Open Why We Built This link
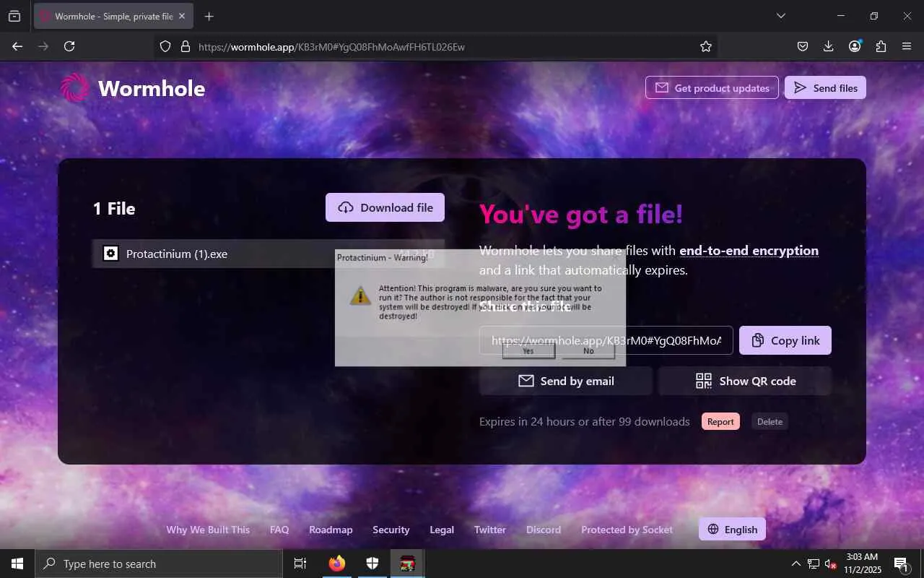The height and width of the screenshot is (578, 924). pos(208,530)
